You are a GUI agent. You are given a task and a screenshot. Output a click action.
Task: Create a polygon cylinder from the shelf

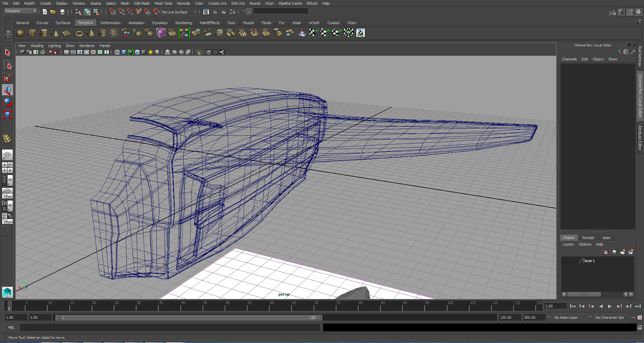point(44,33)
